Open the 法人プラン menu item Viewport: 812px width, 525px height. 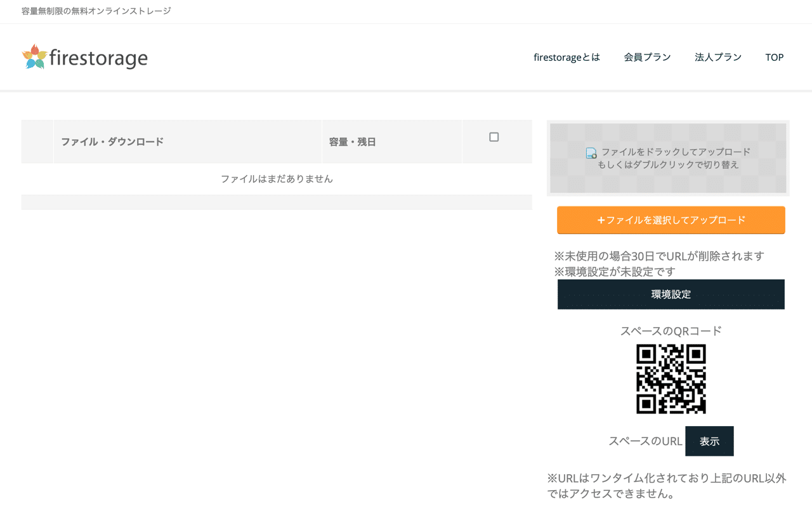717,57
